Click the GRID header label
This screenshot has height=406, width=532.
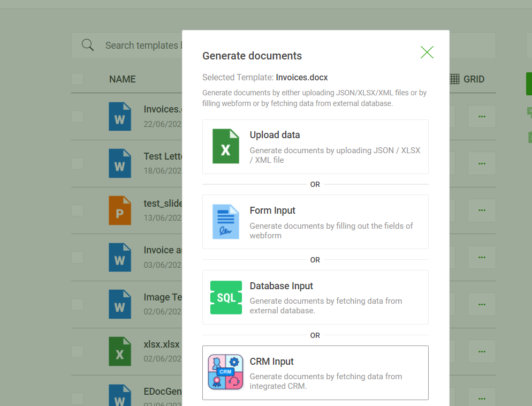[473, 79]
